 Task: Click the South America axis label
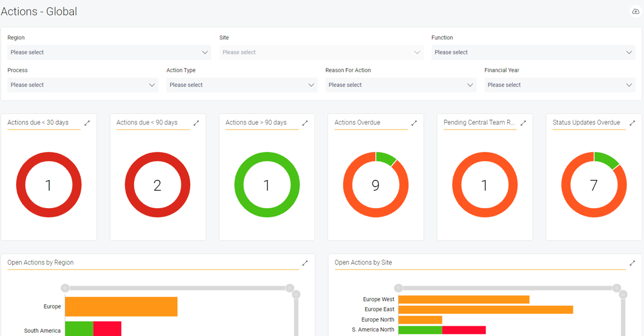tap(42, 330)
